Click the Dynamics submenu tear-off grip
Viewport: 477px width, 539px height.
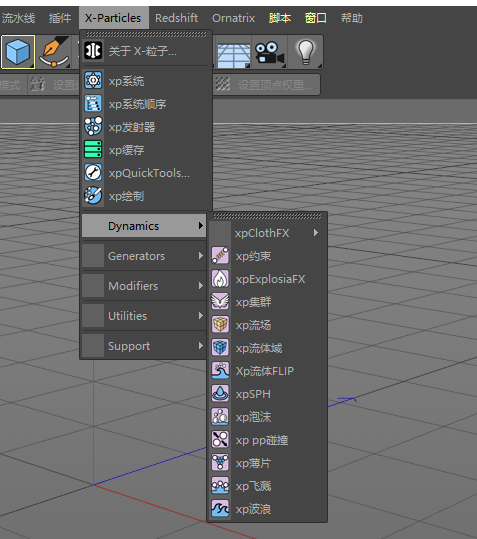pyautogui.click(x=267, y=216)
